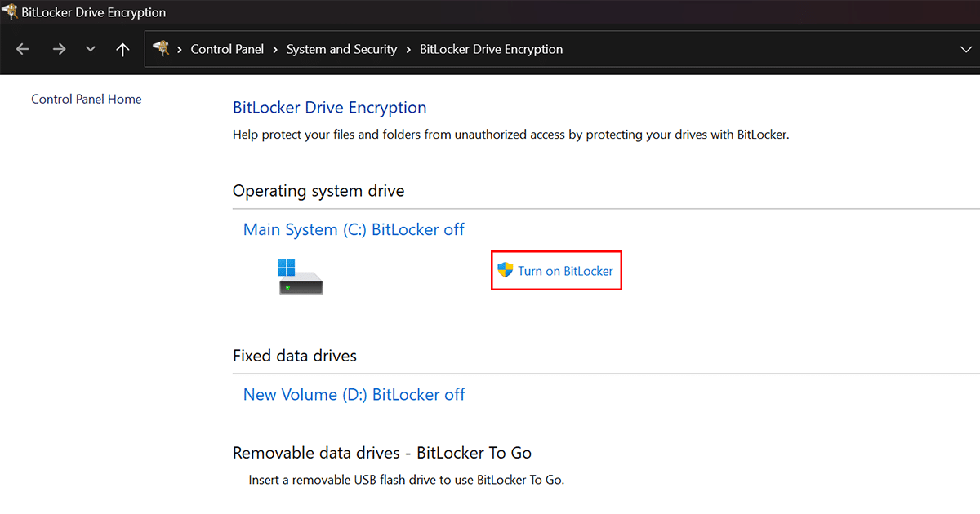Navigate to Control Panel breadcrumb
Image resolution: width=980 pixels, height=514 pixels.
(227, 50)
